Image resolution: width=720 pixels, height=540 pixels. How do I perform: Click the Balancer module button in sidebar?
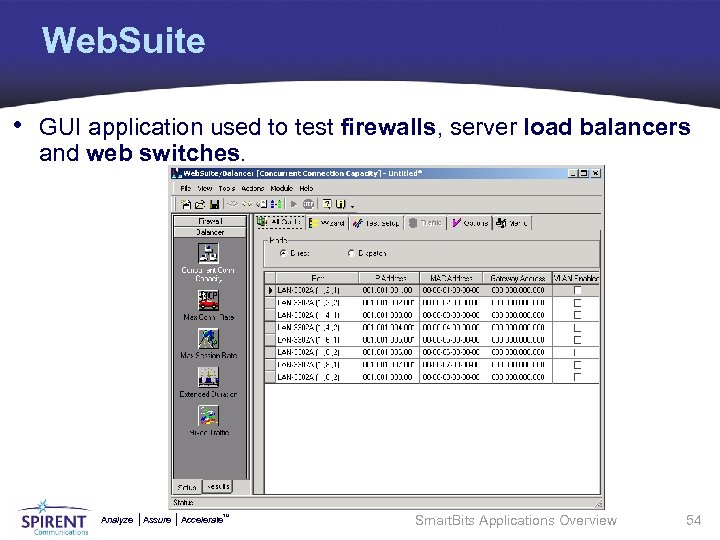[210, 232]
